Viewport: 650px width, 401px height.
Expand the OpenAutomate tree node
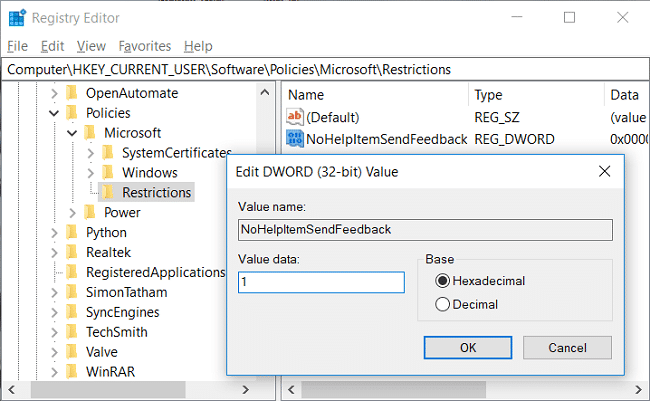pos(54,93)
